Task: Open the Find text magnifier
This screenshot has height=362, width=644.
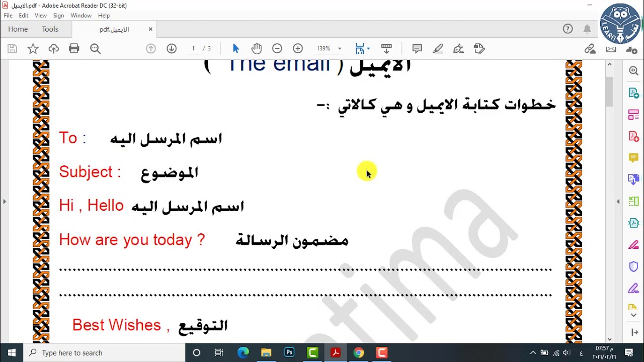Action: click(95, 49)
